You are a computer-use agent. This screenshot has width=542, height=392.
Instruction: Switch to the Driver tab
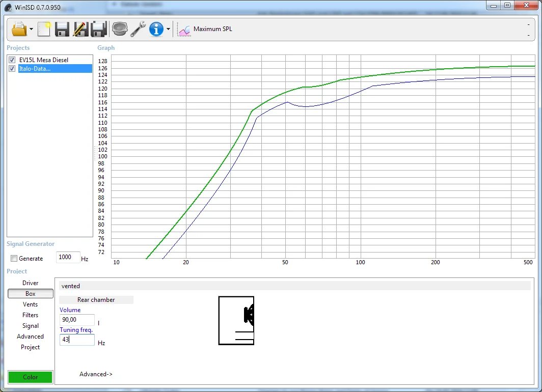31,283
